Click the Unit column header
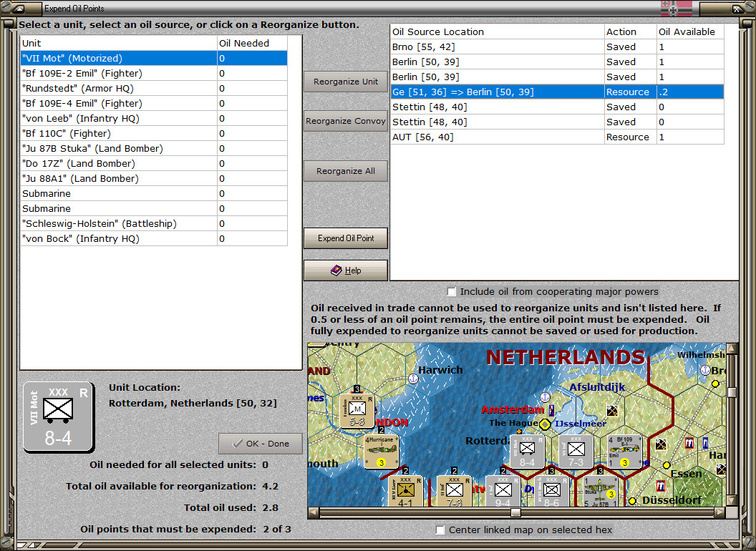This screenshot has height=551, width=756. click(x=119, y=43)
